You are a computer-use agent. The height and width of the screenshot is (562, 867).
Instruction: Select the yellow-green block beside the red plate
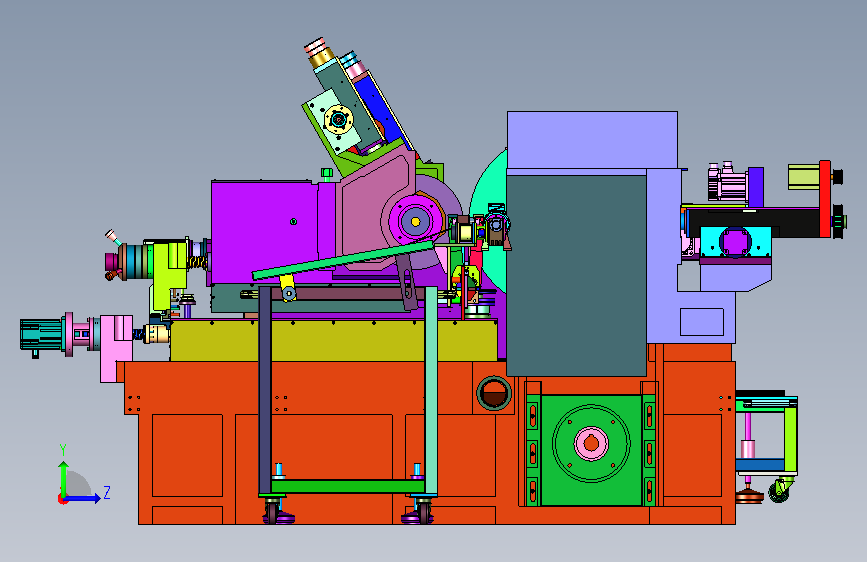pyautogui.click(x=803, y=176)
